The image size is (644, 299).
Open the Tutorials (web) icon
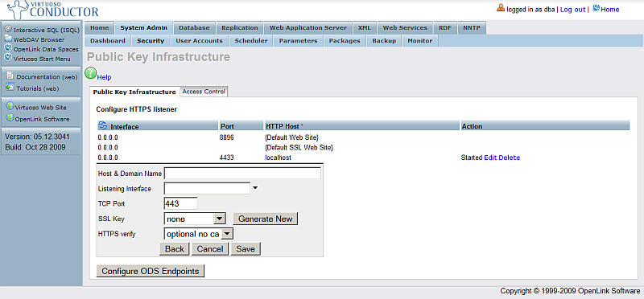10,88
